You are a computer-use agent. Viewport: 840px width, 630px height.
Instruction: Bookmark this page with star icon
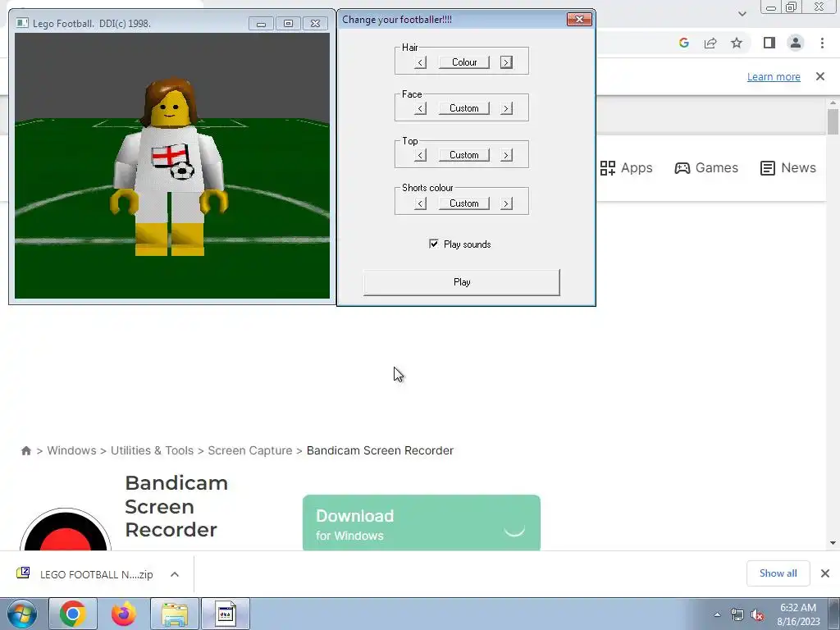pyautogui.click(x=737, y=43)
